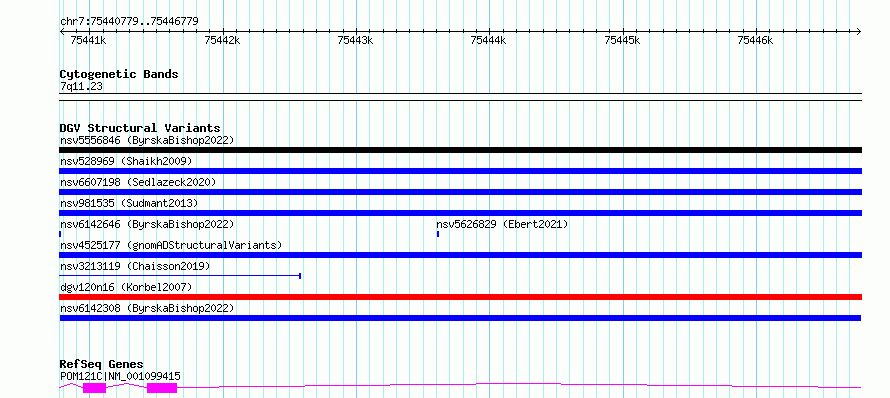The image size is (890, 398).
Task: Click the 75446k ruler position
Action: 755,40
